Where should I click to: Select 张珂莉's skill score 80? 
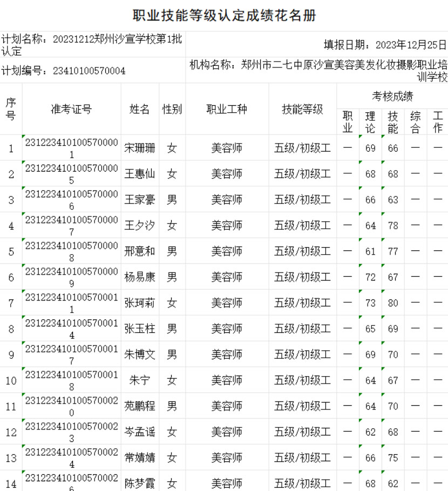pos(393,303)
